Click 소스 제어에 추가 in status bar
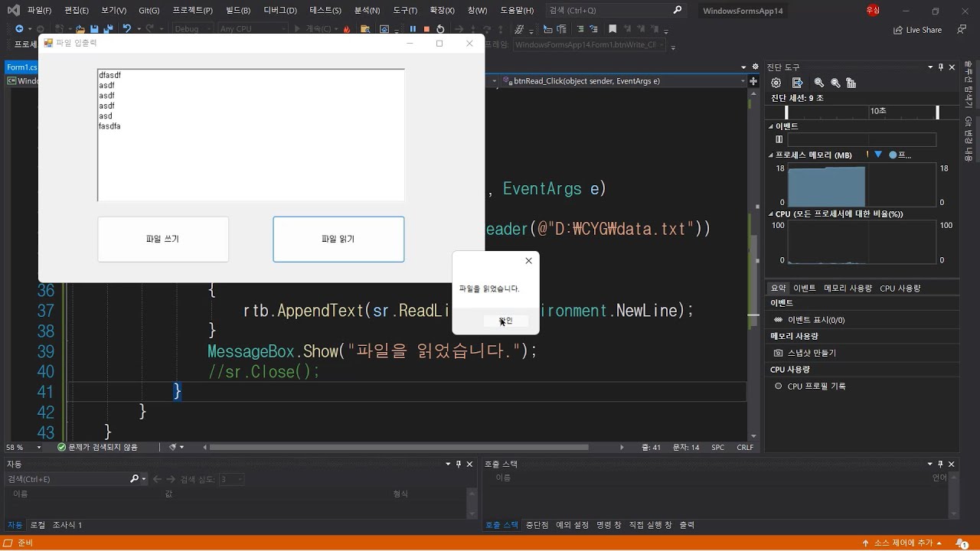 click(x=903, y=543)
